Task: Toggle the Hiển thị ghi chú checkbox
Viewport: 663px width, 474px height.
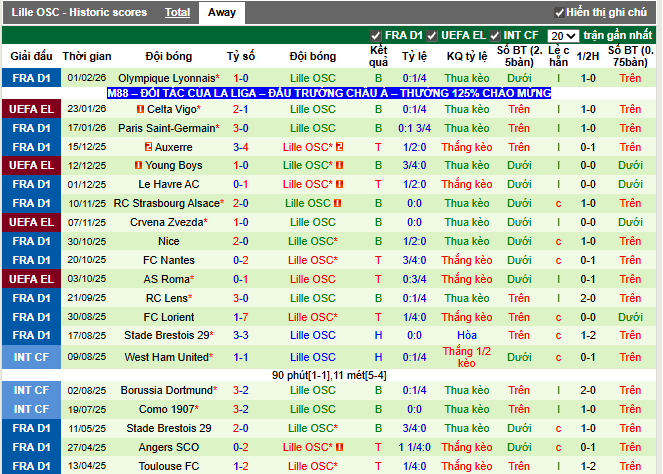Action: pyautogui.click(x=559, y=13)
